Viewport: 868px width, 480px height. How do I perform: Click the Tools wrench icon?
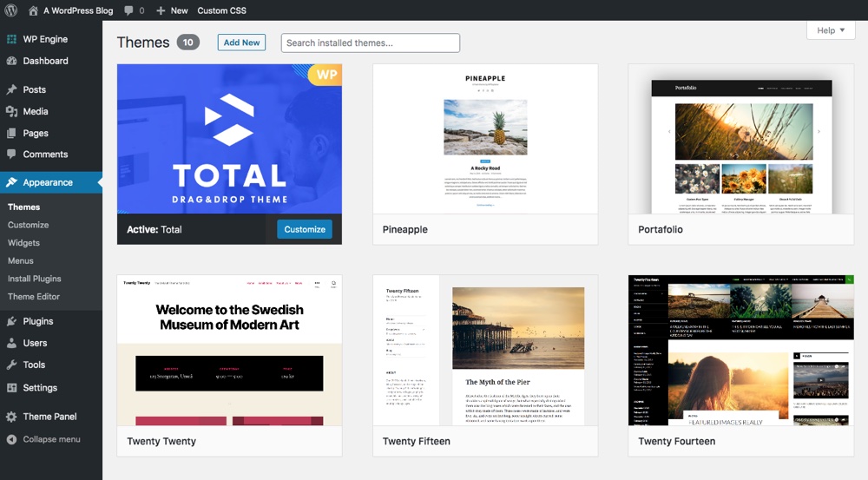click(x=11, y=365)
